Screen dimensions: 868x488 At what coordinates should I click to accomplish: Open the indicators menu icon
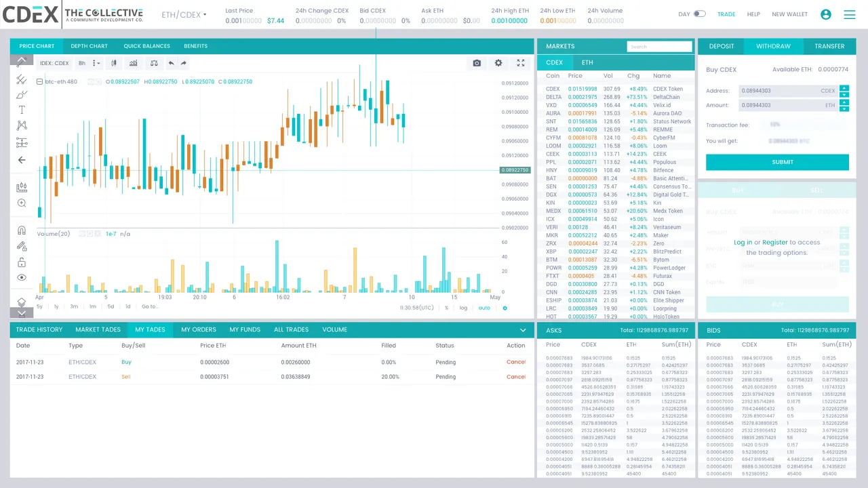(134, 63)
